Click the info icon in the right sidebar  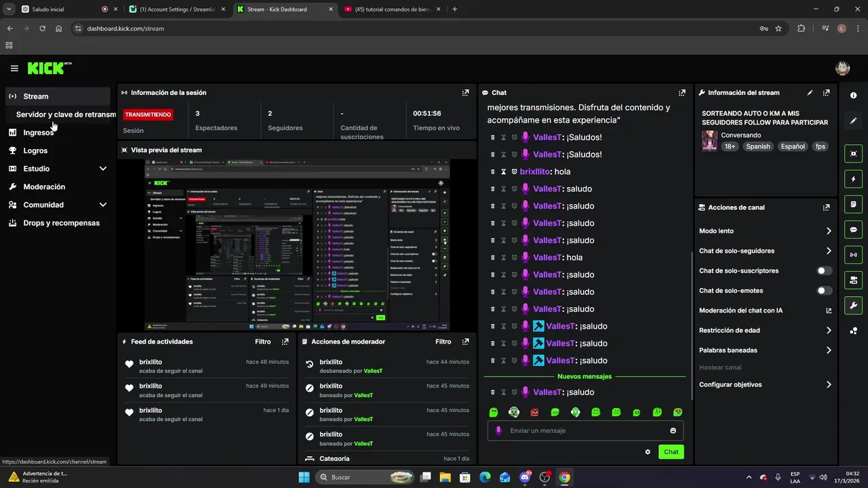coord(853,96)
